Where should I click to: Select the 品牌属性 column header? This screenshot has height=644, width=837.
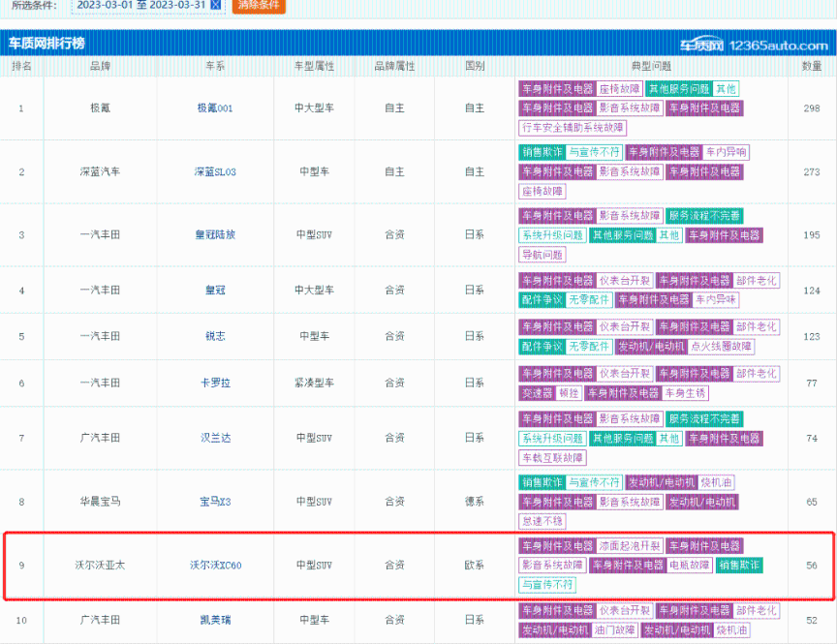pos(394,66)
